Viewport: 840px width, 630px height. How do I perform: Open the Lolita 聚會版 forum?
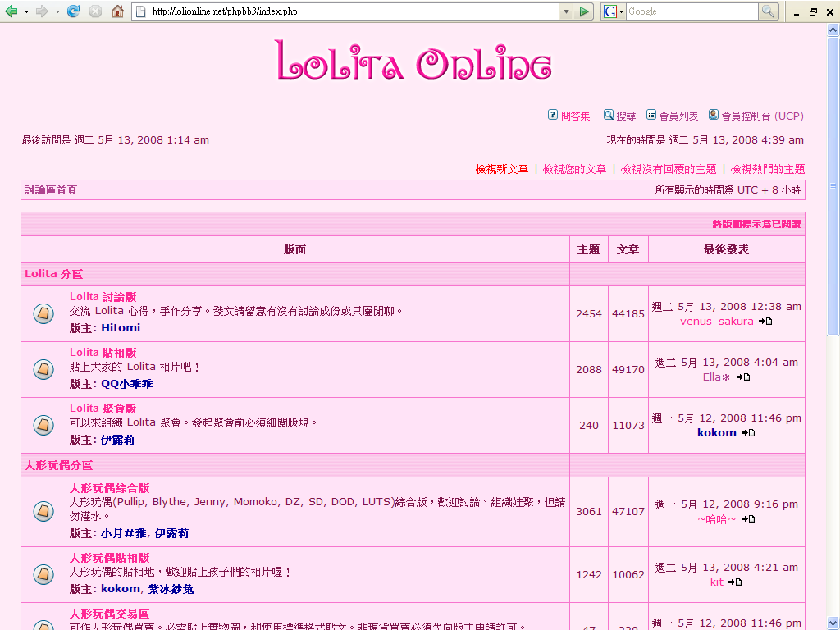coord(103,409)
